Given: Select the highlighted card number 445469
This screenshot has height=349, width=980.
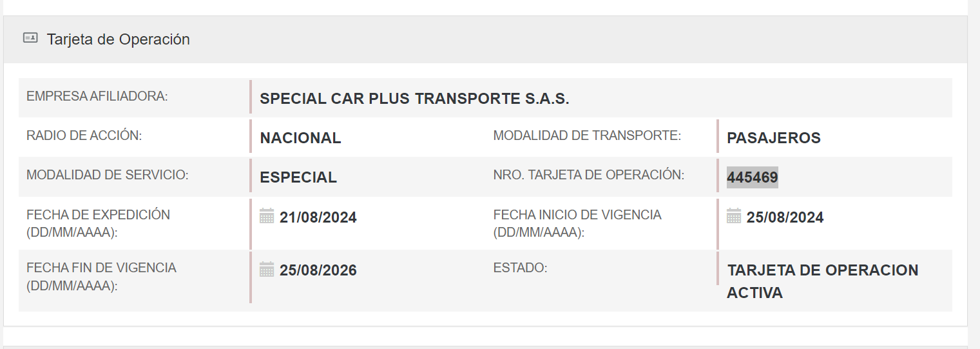Looking at the screenshot, I should (x=752, y=177).
